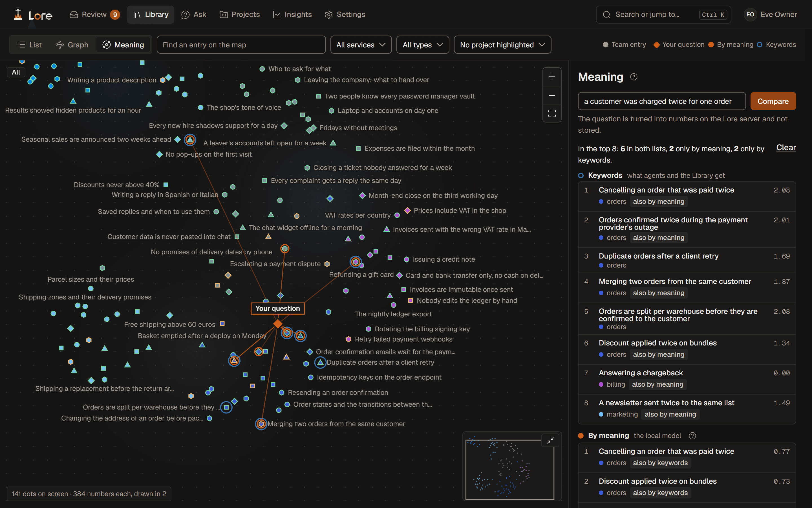Go to the Projects tab
Viewport: 812px width, 508px height.
[x=240, y=14]
